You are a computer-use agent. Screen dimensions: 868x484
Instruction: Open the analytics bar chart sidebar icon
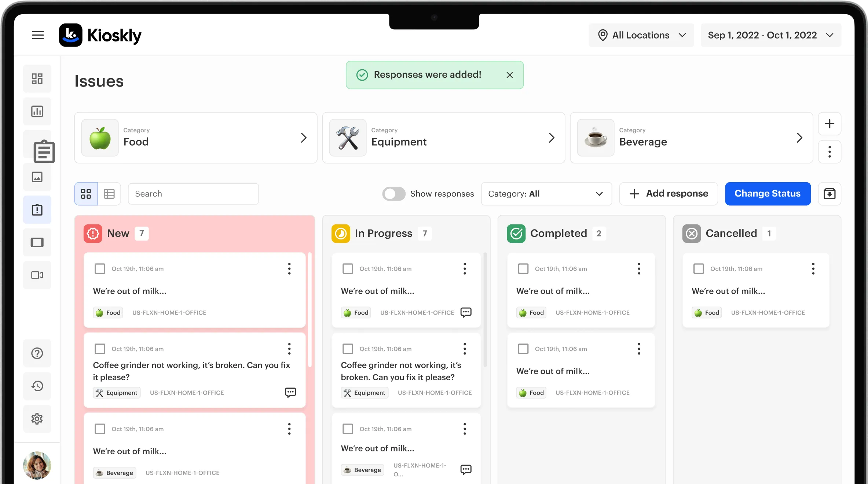[37, 111]
